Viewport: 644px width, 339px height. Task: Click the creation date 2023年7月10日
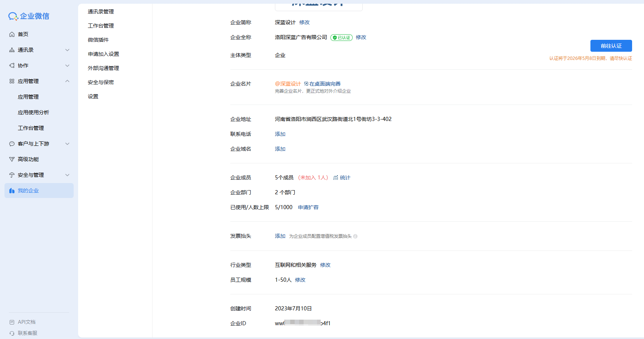(293, 308)
